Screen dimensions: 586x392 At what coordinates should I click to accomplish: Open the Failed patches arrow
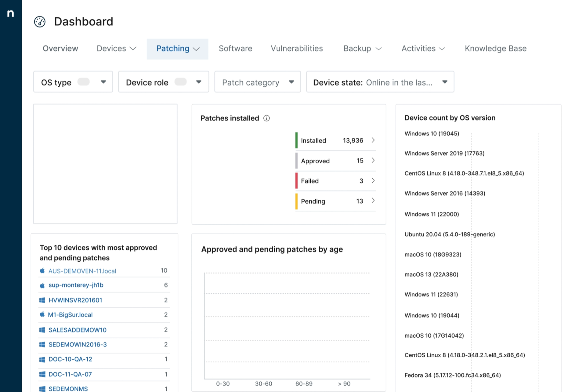(x=373, y=181)
